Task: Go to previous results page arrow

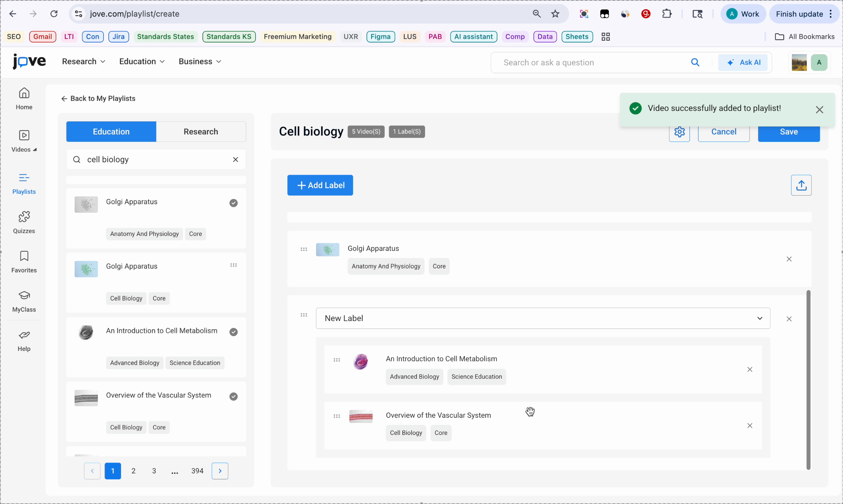Action: (x=92, y=471)
